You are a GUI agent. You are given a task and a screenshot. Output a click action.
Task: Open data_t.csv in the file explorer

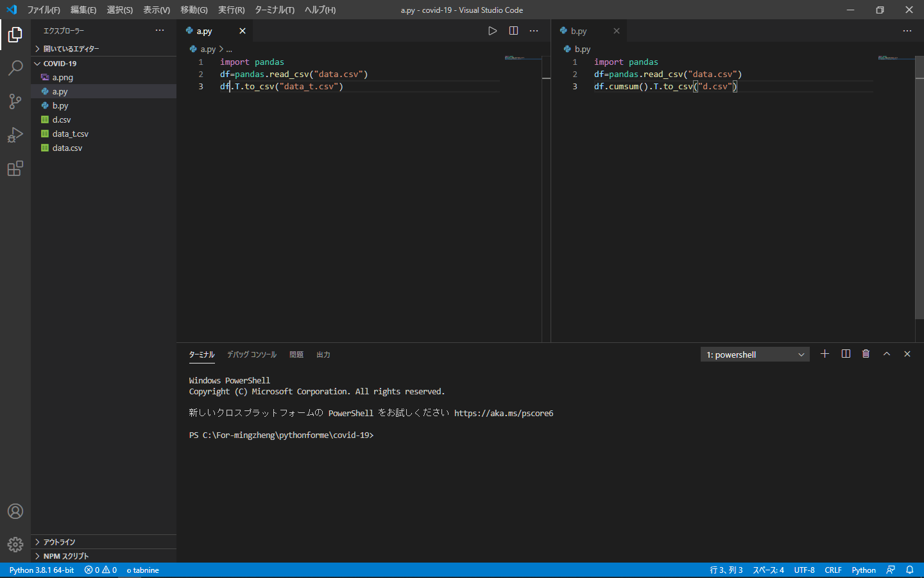tap(103, 134)
